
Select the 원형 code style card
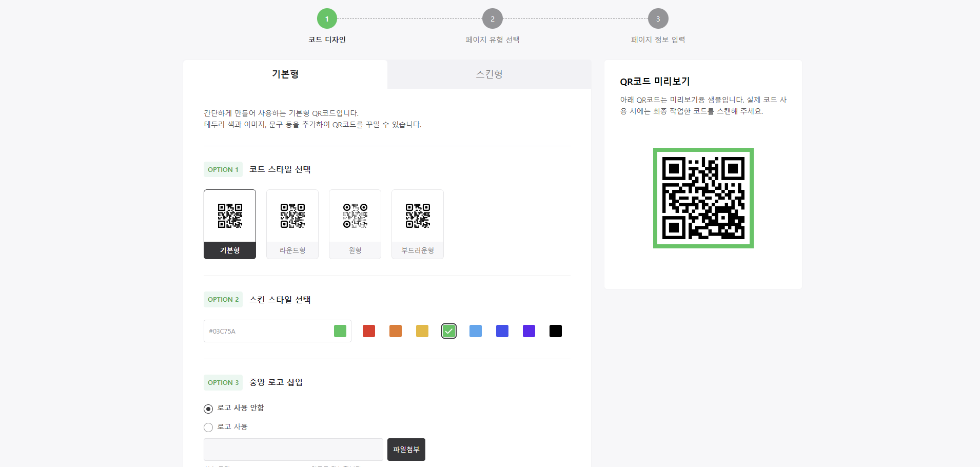tap(355, 224)
